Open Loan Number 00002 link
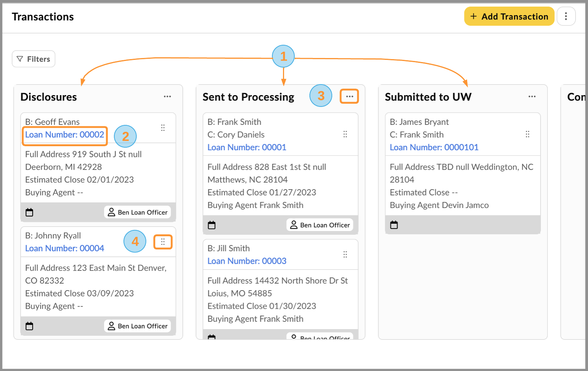 [64, 134]
